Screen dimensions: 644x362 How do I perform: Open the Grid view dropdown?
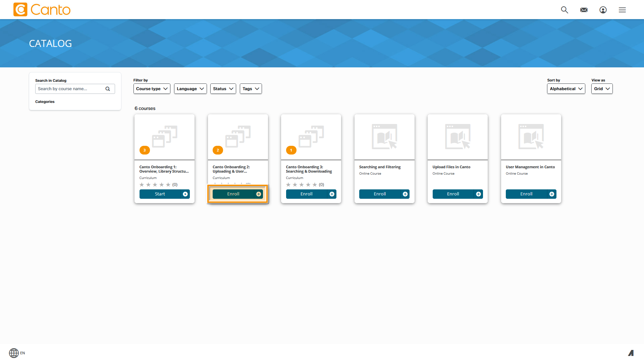click(x=602, y=89)
